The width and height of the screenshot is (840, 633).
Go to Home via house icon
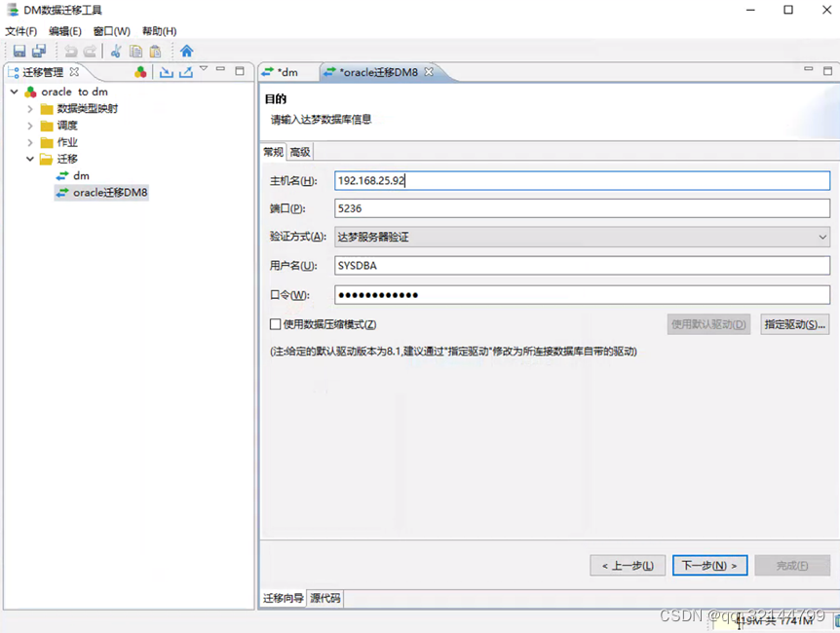point(186,51)
